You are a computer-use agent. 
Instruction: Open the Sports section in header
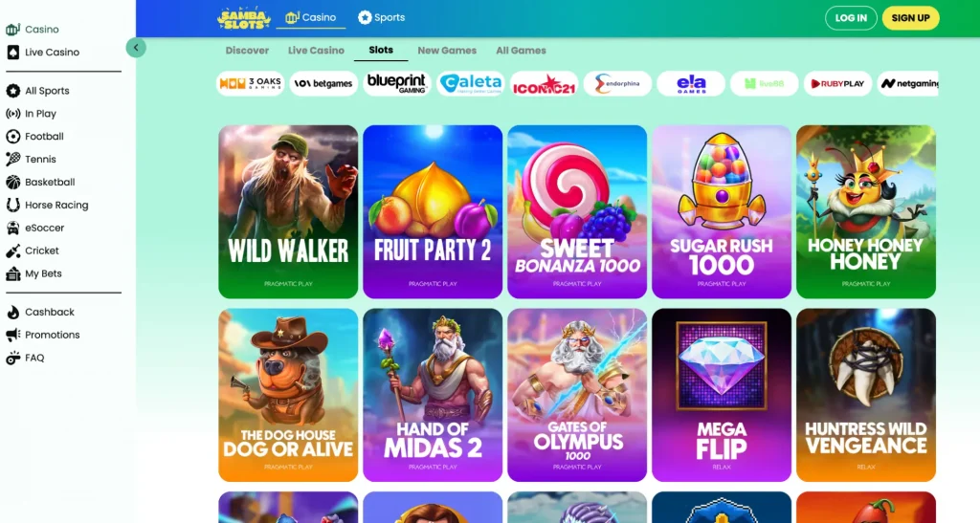381,17
